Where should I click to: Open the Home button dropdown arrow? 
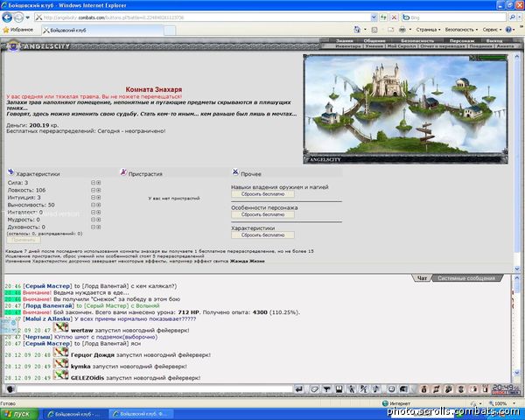coord(365,30)
